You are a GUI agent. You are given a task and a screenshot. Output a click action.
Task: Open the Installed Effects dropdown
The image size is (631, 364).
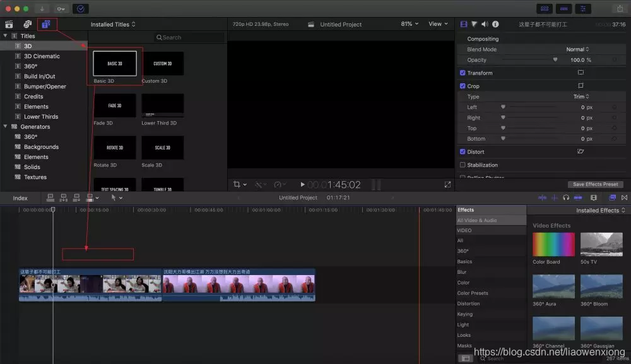(x=601, y=210)
